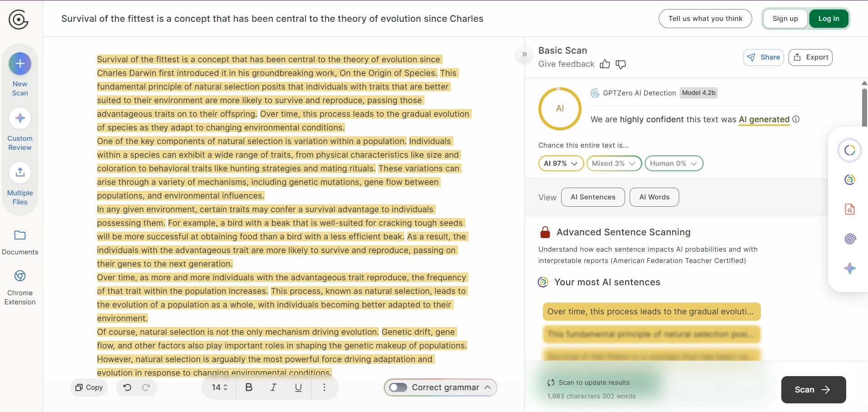Click sentence starting 'Of course, natural selection'
This screenshot has width=868, height=412.
[237, 332]
